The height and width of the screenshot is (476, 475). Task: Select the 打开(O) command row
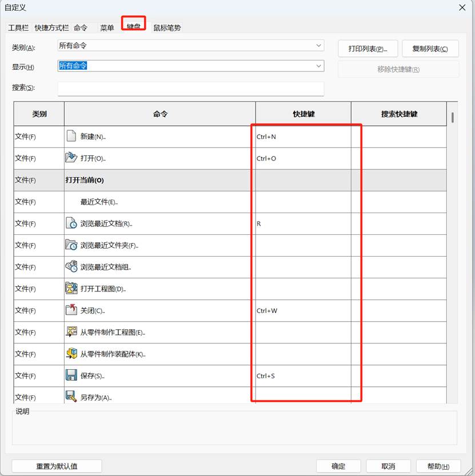point(160,158)
